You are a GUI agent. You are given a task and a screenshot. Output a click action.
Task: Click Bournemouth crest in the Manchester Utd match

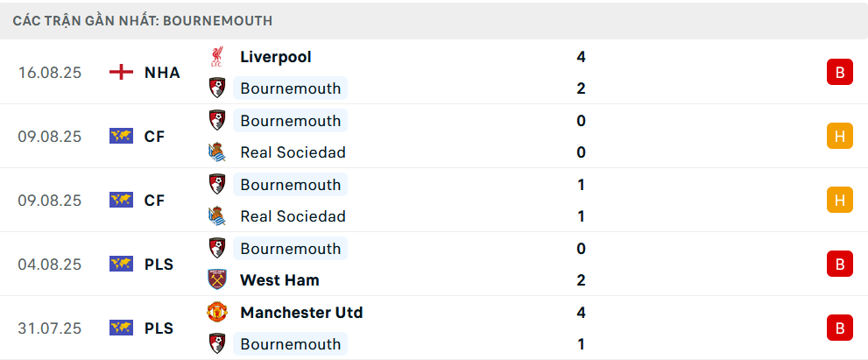[216, 344]
